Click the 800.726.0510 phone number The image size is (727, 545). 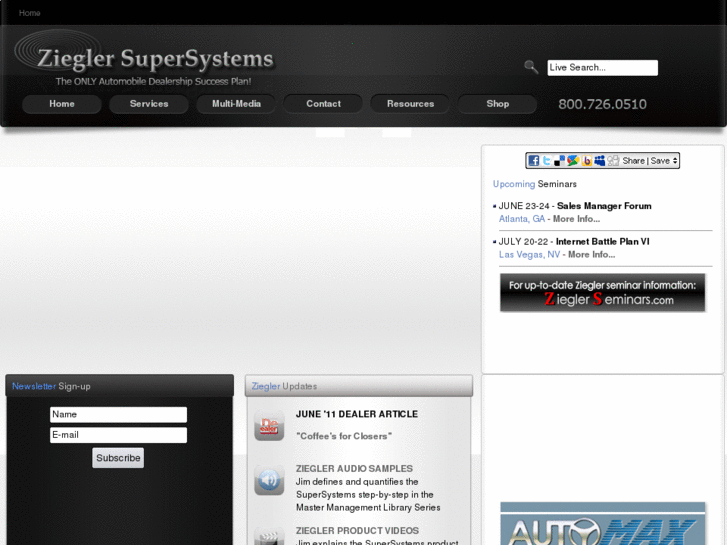point(602,104)
